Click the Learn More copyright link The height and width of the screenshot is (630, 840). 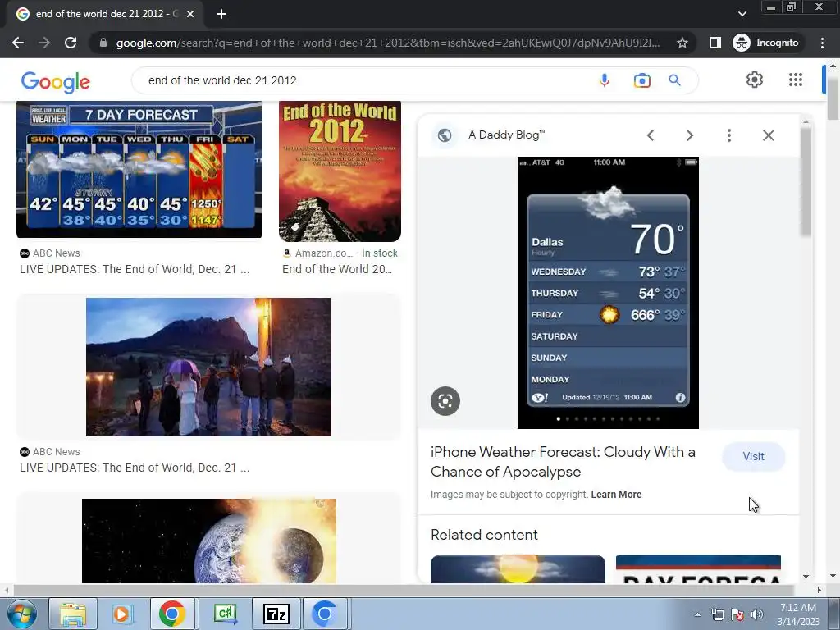click(616, 495)
